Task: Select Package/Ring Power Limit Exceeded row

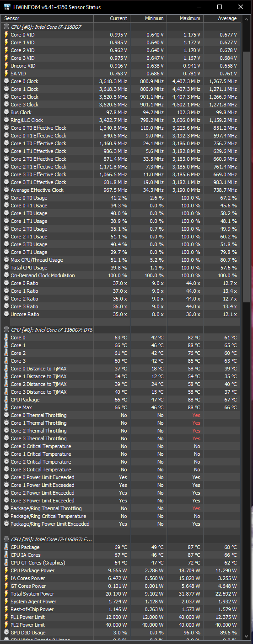Action: (x=121, y=524)
